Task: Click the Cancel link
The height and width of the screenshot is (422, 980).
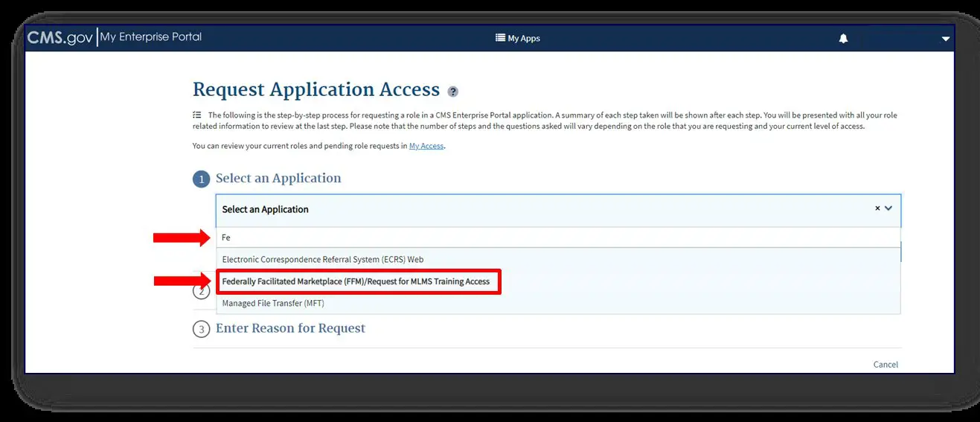Action: pyautogui.click(x=885, y=365)
